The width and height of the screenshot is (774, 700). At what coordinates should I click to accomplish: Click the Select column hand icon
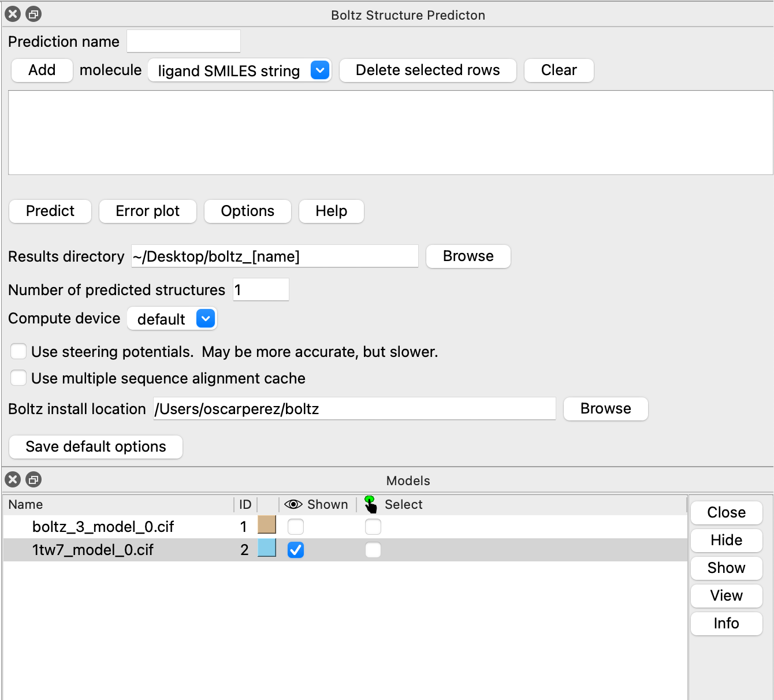370,504
